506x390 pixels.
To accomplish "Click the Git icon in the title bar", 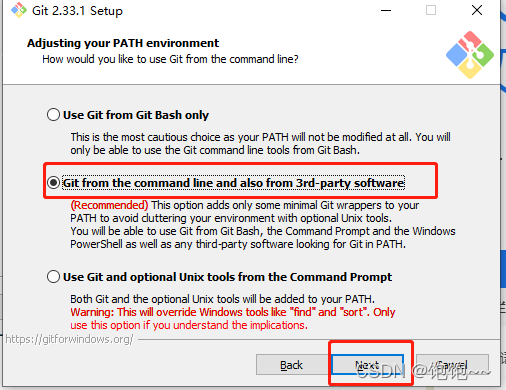I will pos(19,10).
